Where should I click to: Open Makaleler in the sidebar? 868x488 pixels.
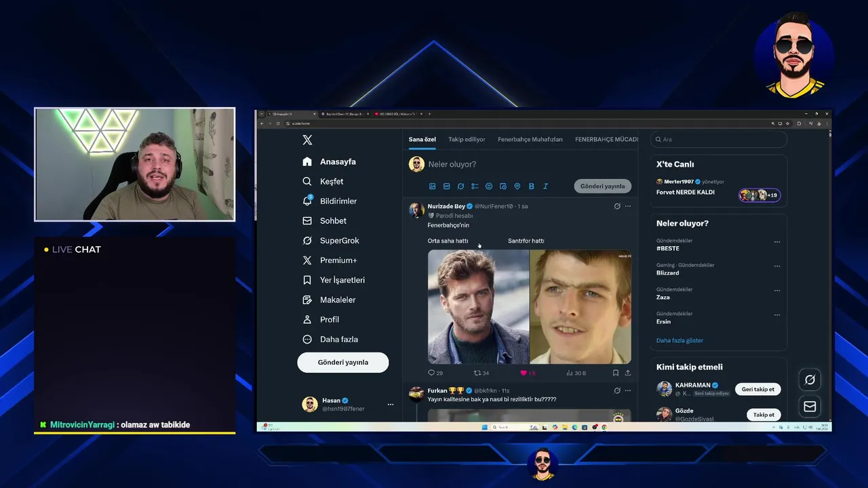pos(328,300)
